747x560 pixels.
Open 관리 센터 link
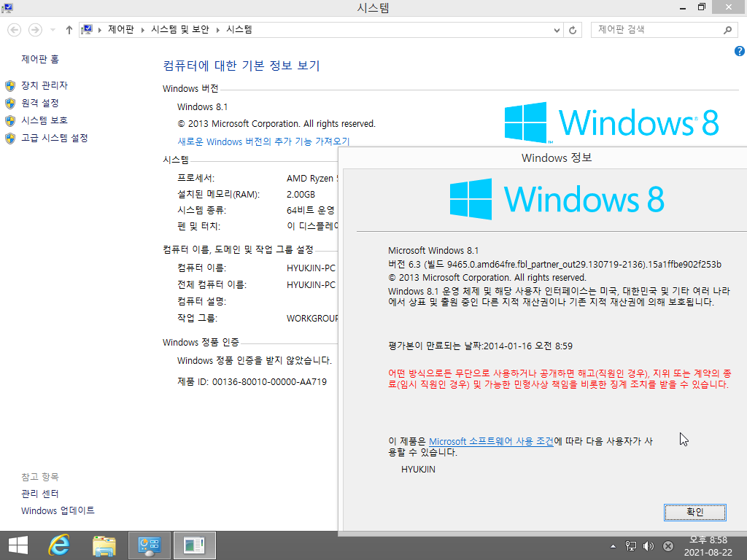tap(40, 494)
